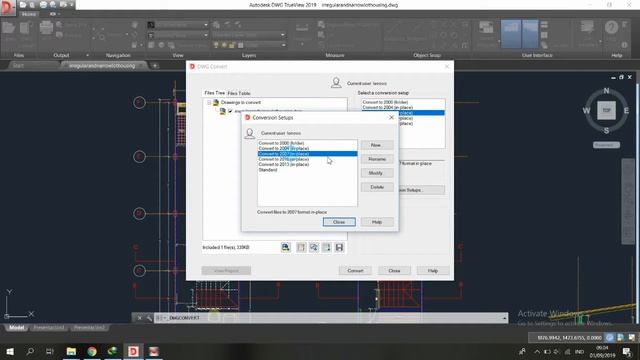The height and width of the screenshot is (360, 640).
Task: Click the layer freeze sun icon
Action: (x=224, y=45)
